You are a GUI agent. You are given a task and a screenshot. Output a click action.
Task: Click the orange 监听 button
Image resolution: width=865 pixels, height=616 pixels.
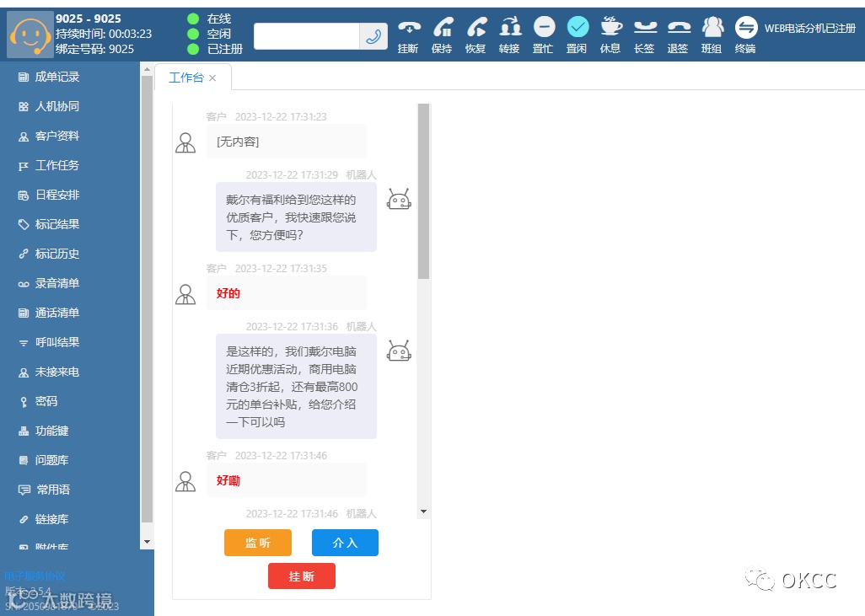(258, 543)
